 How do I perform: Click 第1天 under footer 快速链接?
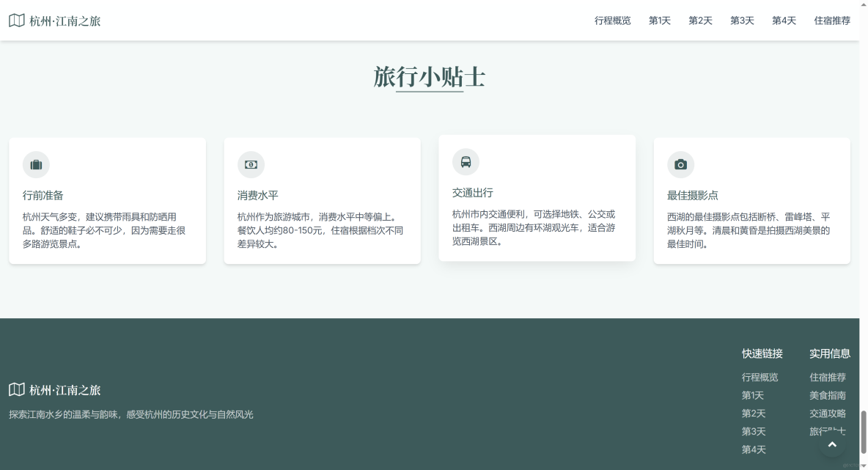(752, 395)
